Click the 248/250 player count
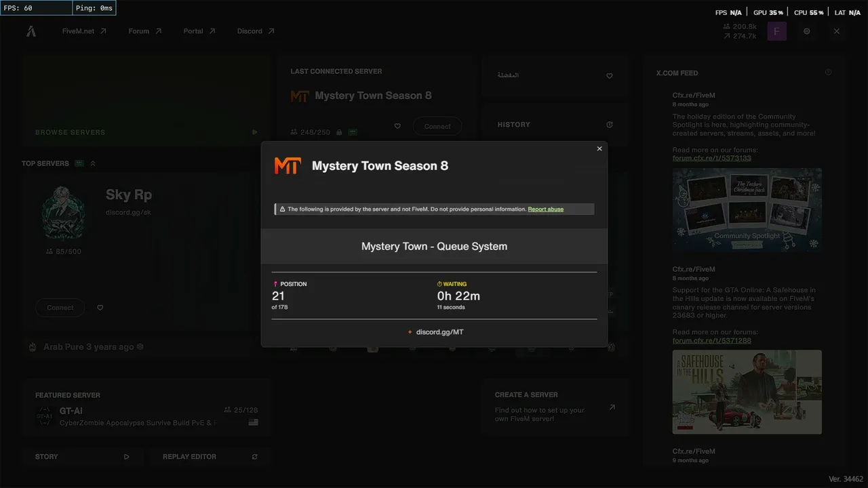The image size is (868, 488). click(x=310, y=132)
